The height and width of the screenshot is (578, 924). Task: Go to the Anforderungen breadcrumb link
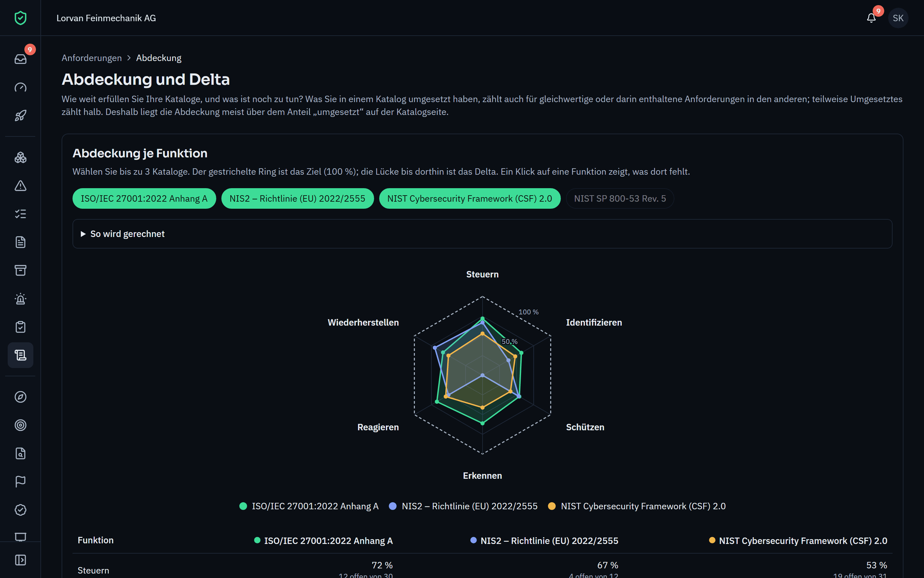92,58
